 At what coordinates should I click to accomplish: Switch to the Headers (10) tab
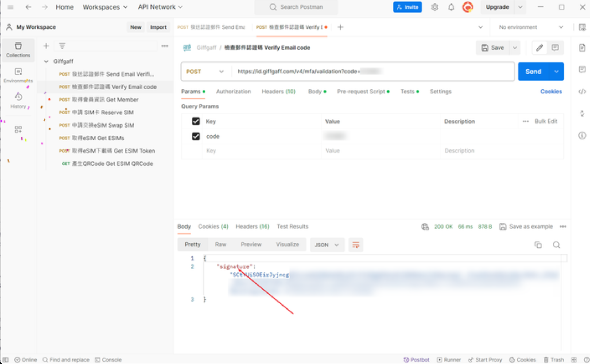pos(278,92)
